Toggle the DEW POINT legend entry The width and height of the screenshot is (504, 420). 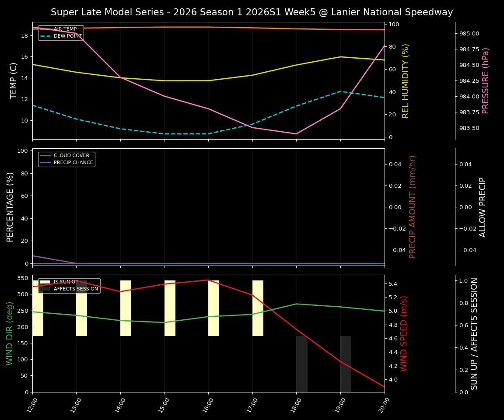click(66, 35)
